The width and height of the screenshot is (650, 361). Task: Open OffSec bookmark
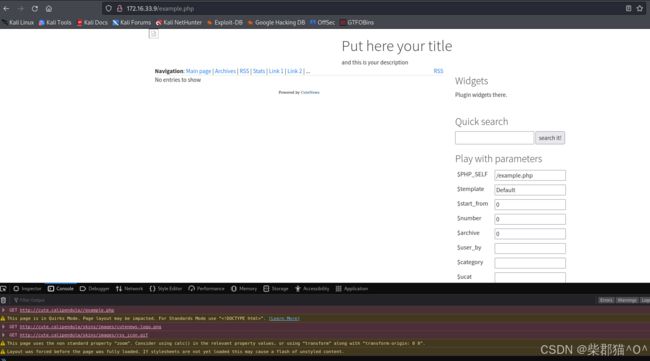pos(322,22)
